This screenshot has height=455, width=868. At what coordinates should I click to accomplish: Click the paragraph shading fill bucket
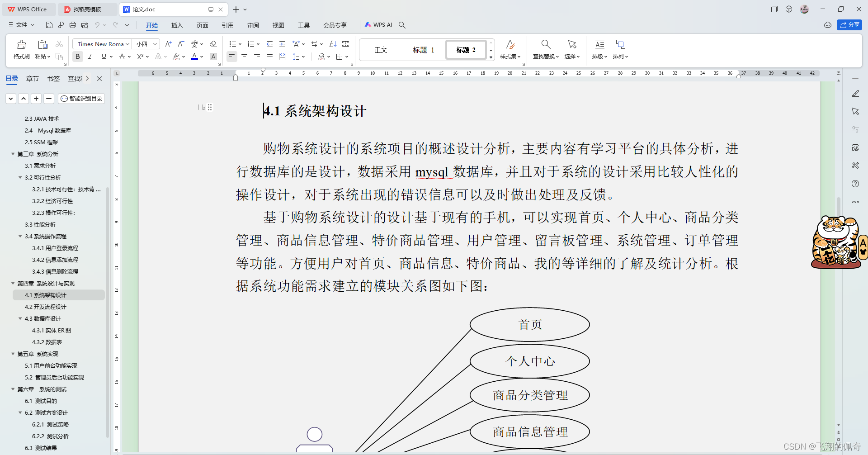coord(321,57)
